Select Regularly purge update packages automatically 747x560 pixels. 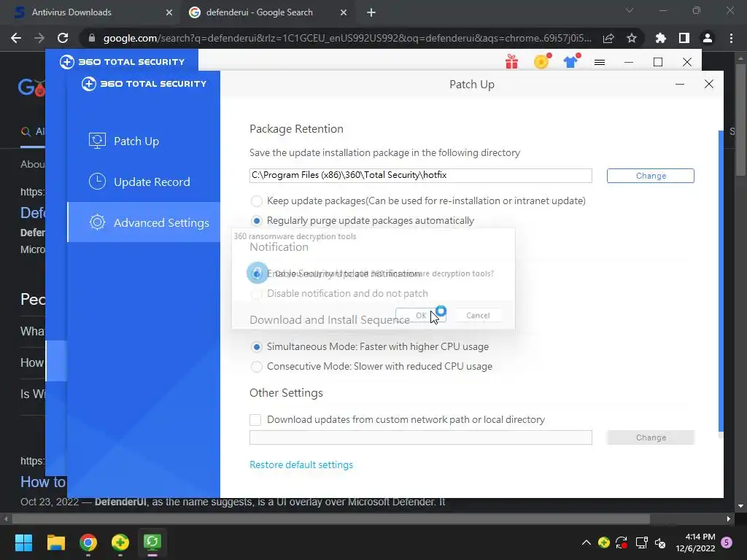pyautogui.click(x=257, y=220)
